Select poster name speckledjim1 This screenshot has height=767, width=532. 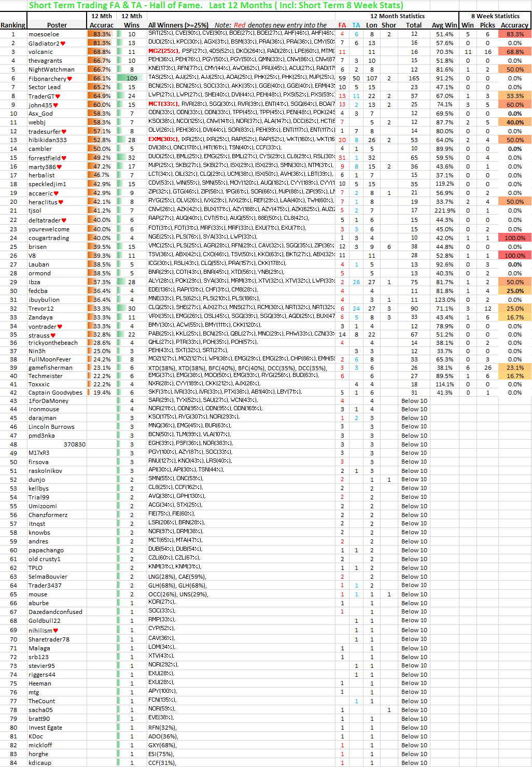47,184
